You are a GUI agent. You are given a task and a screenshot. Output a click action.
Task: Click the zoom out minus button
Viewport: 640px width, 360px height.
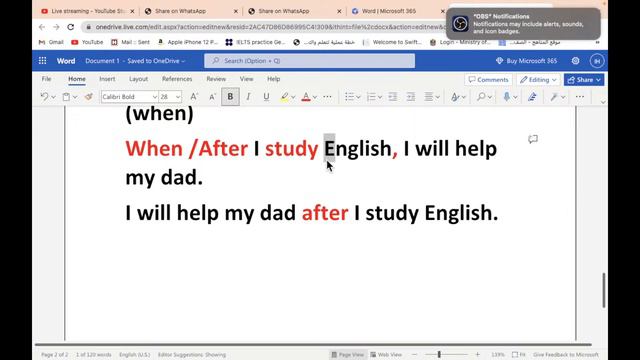point(415,355)
